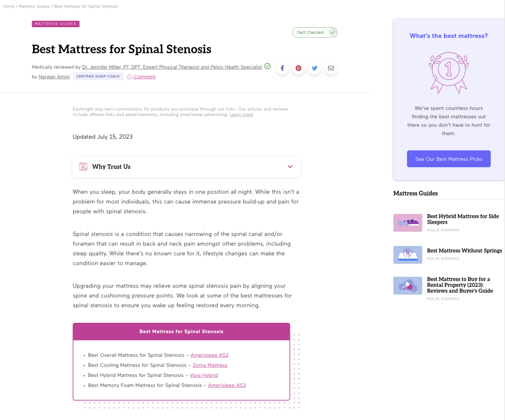This screenshot has height=420, width=505.
Task: Expand the Why Trust Us section
Action: (186, 166)
